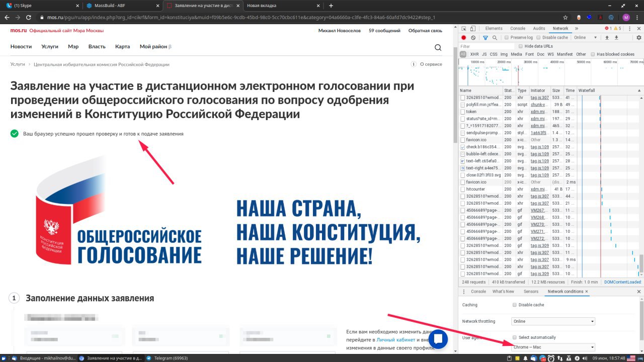This screenshot has width=644, height=362.
Task: Bookmark this page with the star icon
Action: coord(566,17)
